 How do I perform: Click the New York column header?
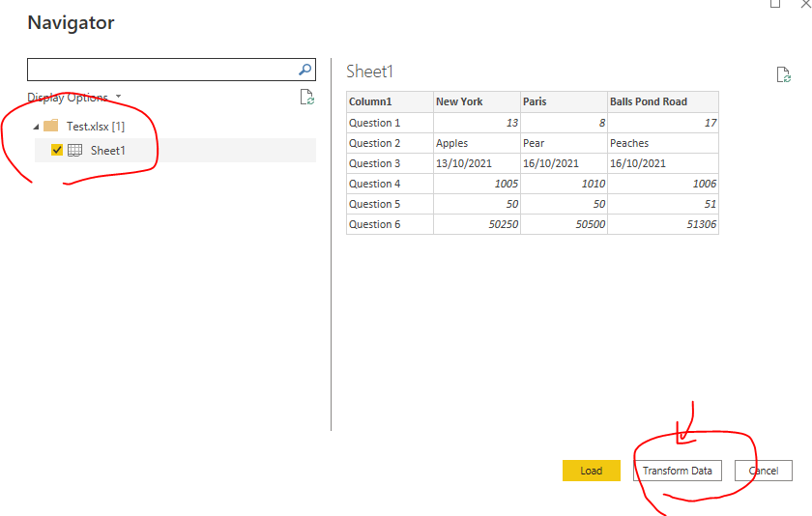pyautogui.click(x=477, y=102)
